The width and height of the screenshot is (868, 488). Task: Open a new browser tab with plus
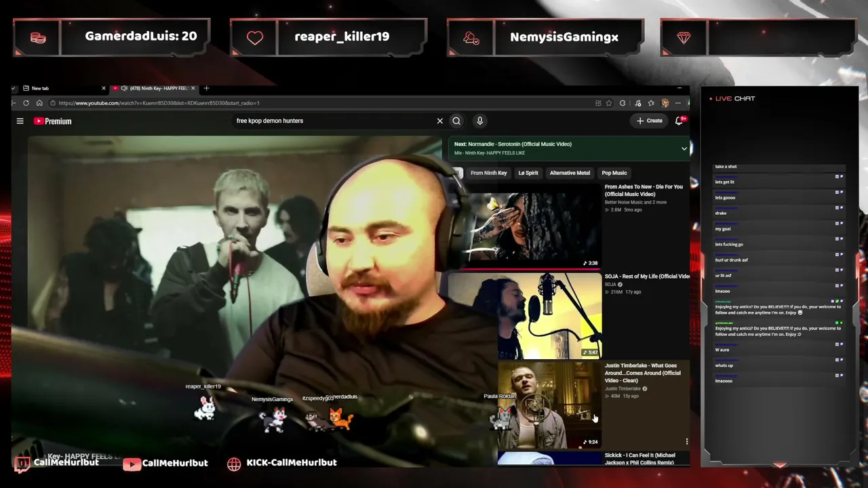(x=206, y=88)
